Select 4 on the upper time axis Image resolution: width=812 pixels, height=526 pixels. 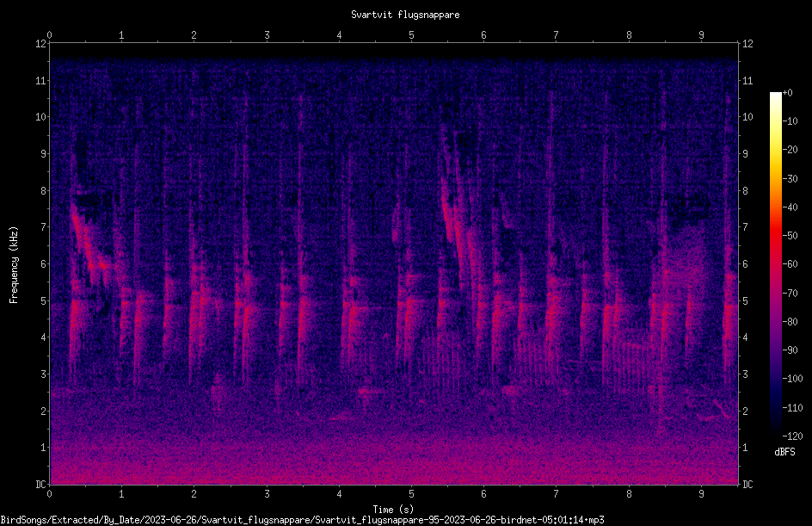click(x=339, y=35)
